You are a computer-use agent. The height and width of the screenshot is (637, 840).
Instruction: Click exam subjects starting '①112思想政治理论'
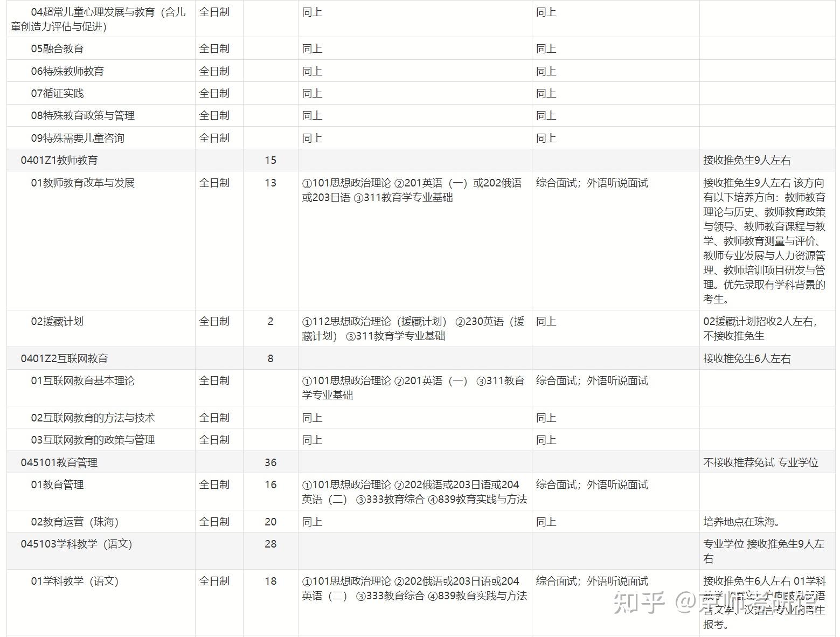pyautogui.click(x=413, y=328)
